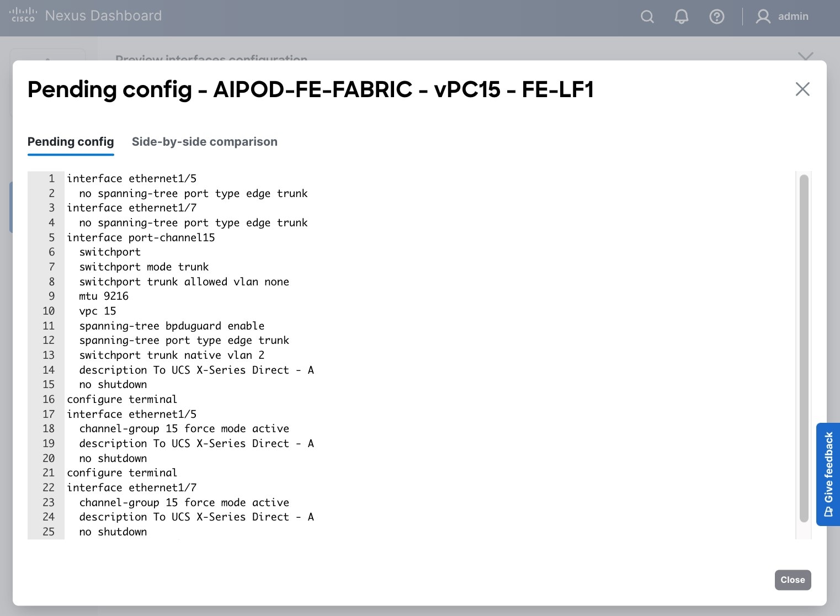Click line 6 'switchport'
Viewport: 840px width, 616px height.
pyautogui.click(x=110, y=252)
